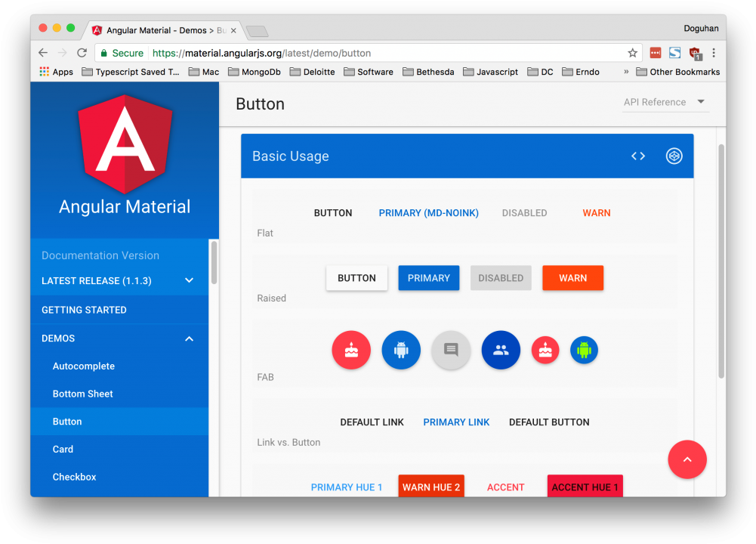756x544 pixels.
Task: Click flat PRIMARY (MD-NOINK) button
Action: 429,212
